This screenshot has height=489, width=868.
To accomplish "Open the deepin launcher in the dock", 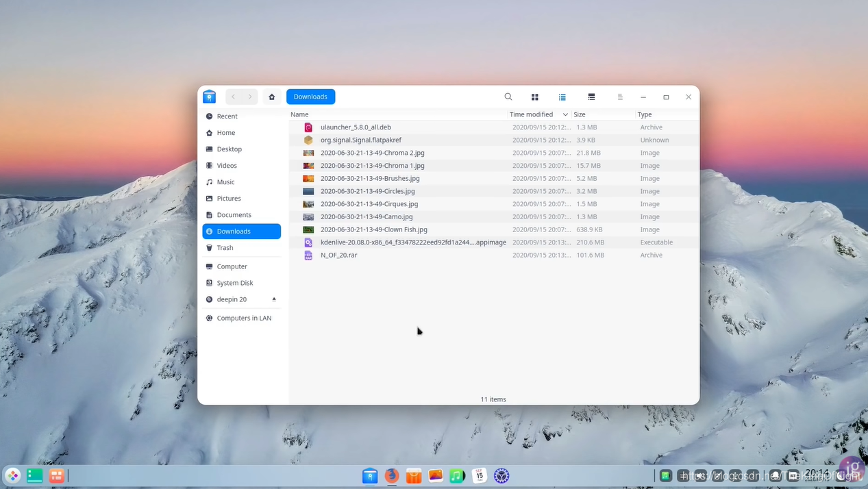I will click(13, 475).
